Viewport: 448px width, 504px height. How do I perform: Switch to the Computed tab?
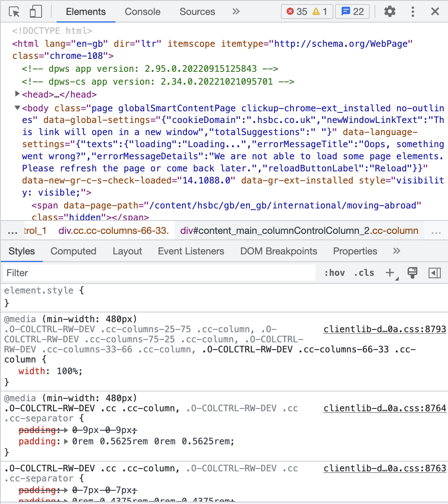pos(73,251)
